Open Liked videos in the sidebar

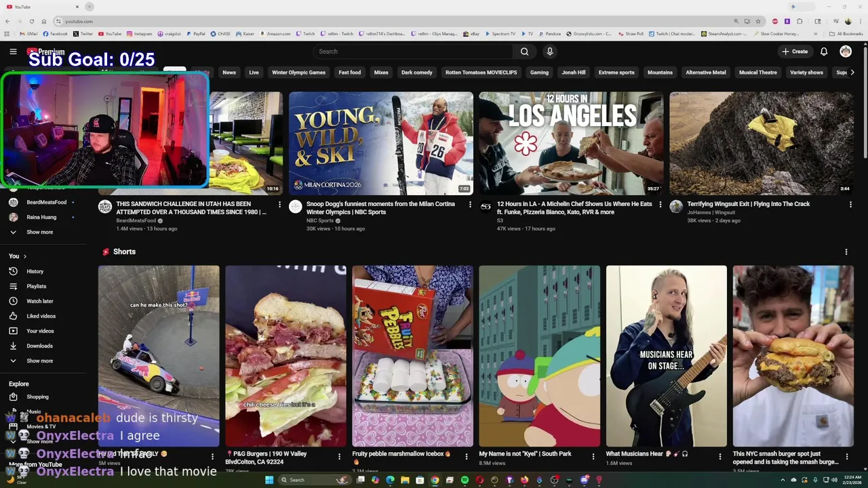(41, 316)
